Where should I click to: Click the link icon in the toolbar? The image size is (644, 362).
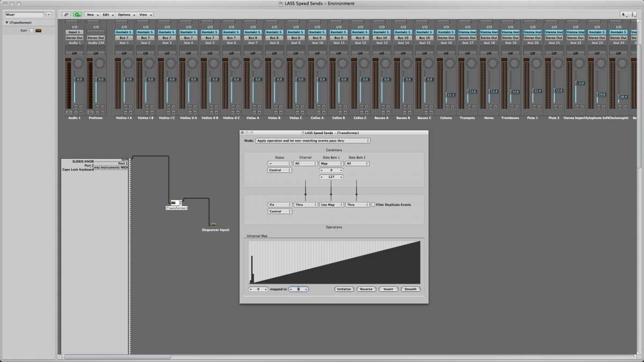pyautogui.click(x=66, y=14)
